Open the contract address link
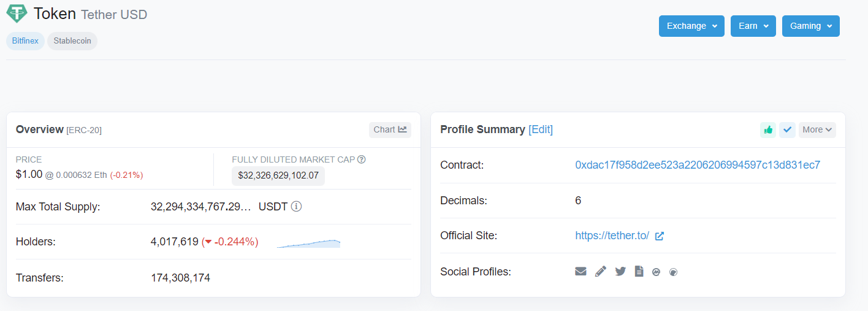 [698, 165]
